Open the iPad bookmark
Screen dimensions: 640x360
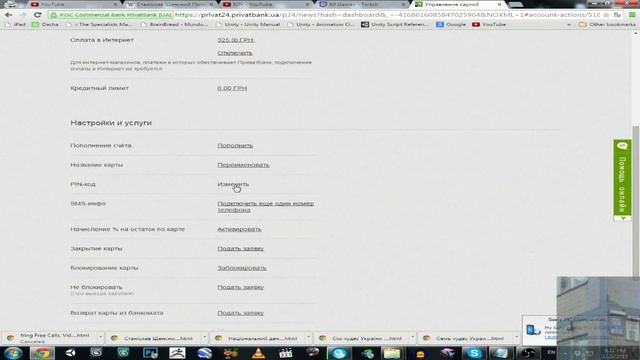15,24
